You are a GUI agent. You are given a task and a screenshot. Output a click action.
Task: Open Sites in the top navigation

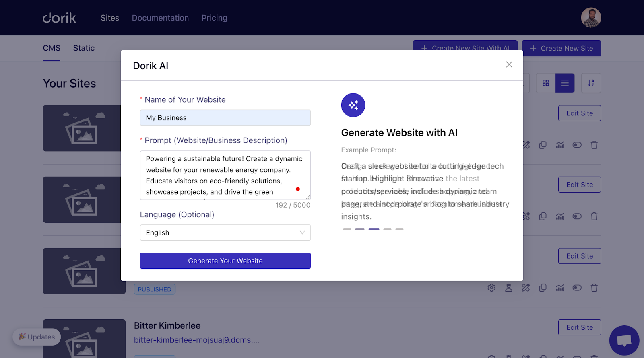(110, 18)
